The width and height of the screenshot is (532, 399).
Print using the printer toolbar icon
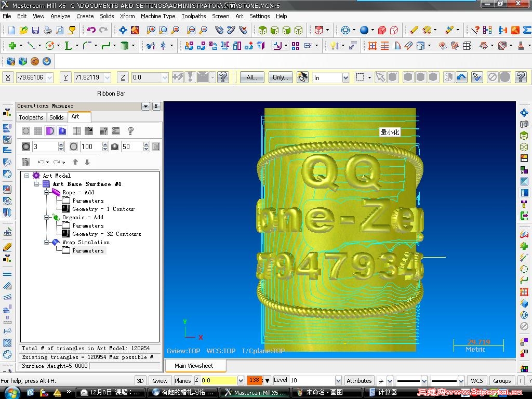click(47, 30)
